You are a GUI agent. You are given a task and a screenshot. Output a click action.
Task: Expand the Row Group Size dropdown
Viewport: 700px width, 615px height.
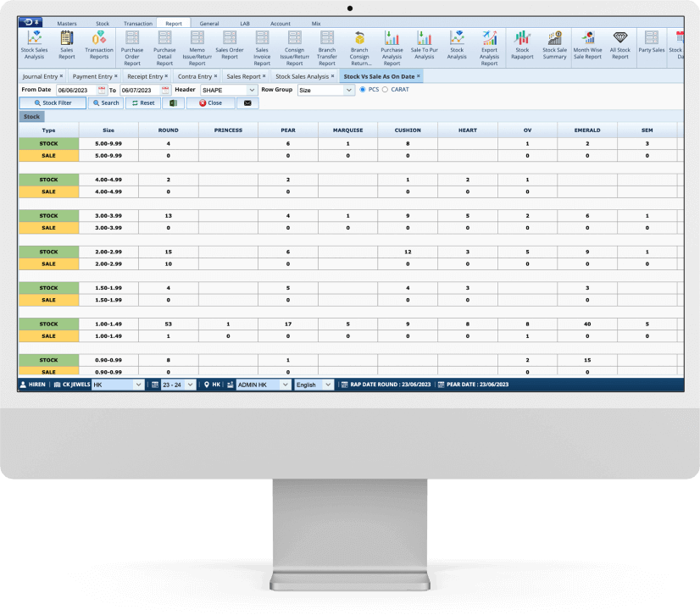[x=349, y=90]
